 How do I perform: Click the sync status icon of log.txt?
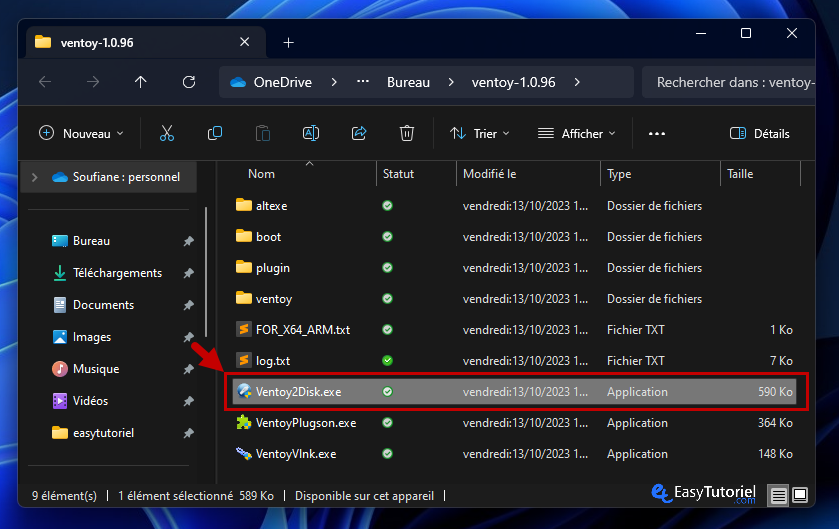[387, 361]
